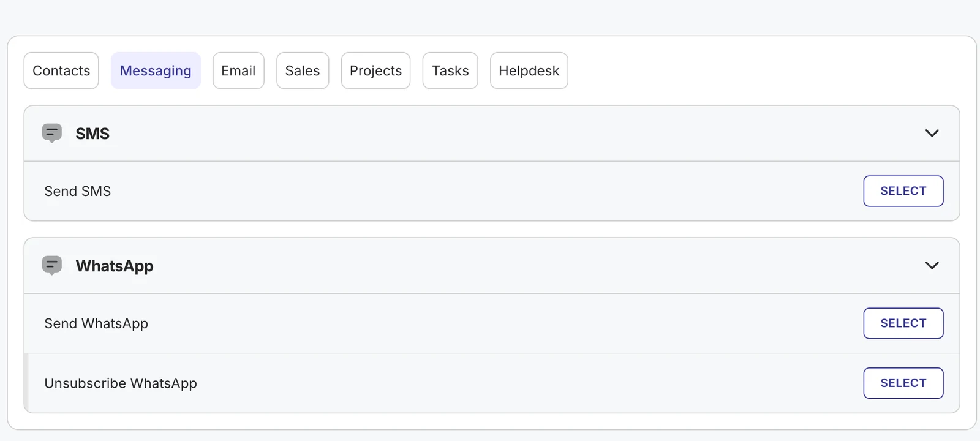The image size is (980, 441).
Task: Switch to the Contacts tab
Action: 61,70
